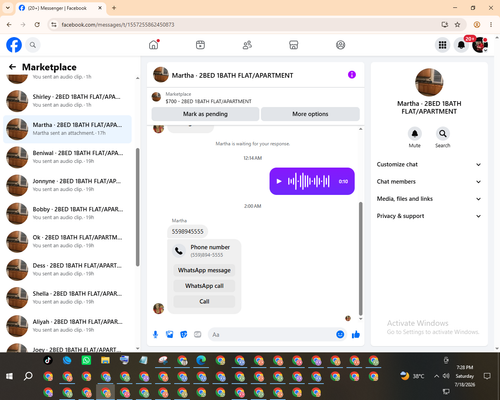
Task: Open the Facebook menu grid icon
Action: [x=442, y=45]
